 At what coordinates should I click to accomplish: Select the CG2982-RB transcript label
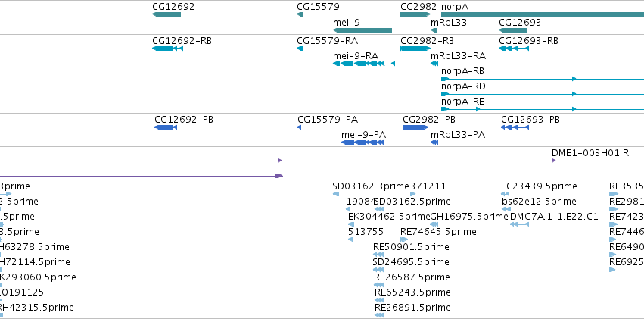(427, 41)
